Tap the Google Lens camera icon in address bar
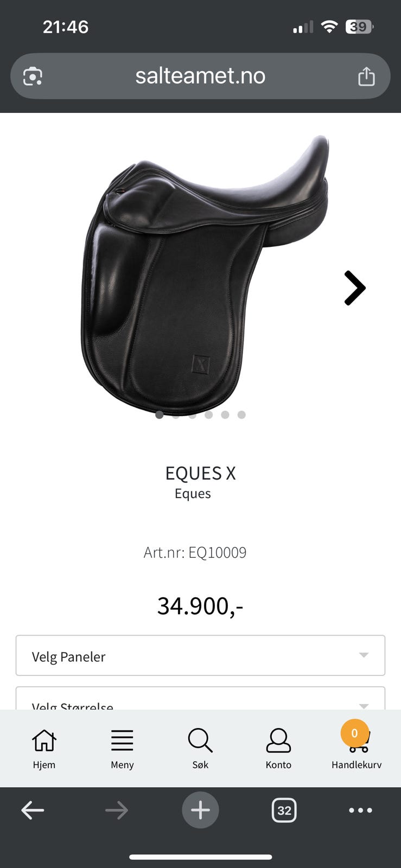Screen dimensions: 401x868 coord(33,76)
